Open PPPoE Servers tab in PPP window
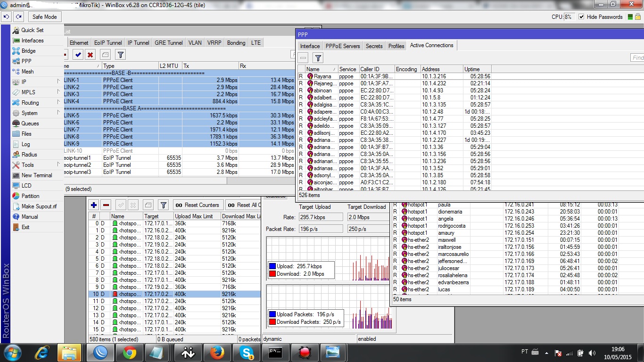This screenshot has height=362, width=644. pyautogui.click(x=343, y=46)
